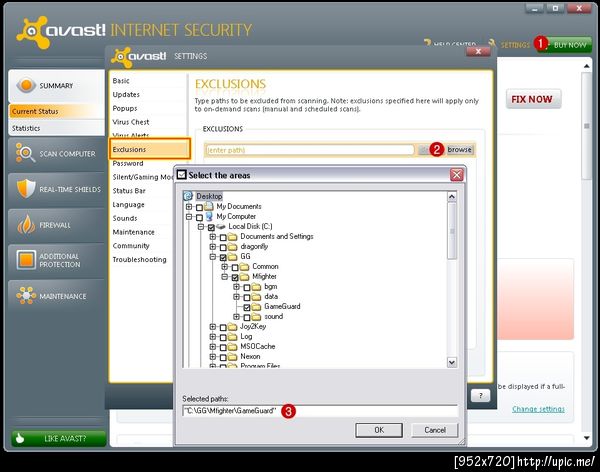Screen dimensions: 600x472
Task: Click Cancel in Select the areas dialog
Action: [x=435, y=430]
